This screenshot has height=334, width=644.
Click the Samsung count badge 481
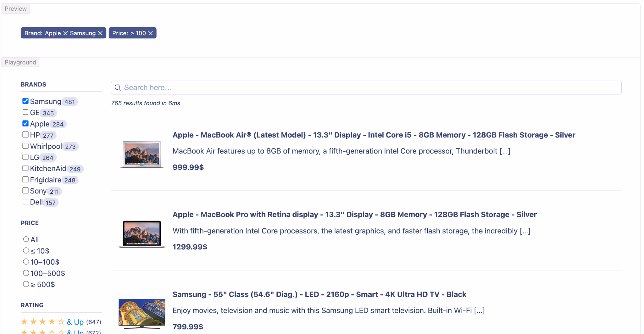click(69, 102)
